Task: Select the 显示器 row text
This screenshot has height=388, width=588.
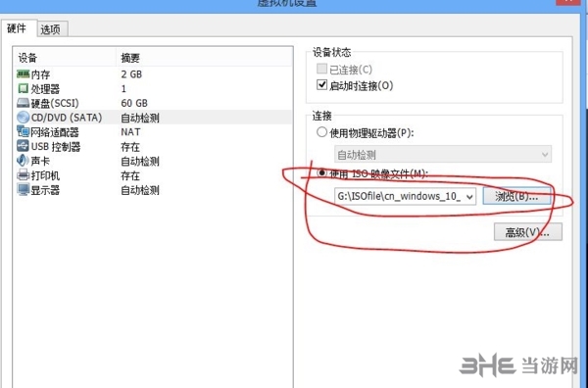Action: pyautogui.click(x=45, y=190)
